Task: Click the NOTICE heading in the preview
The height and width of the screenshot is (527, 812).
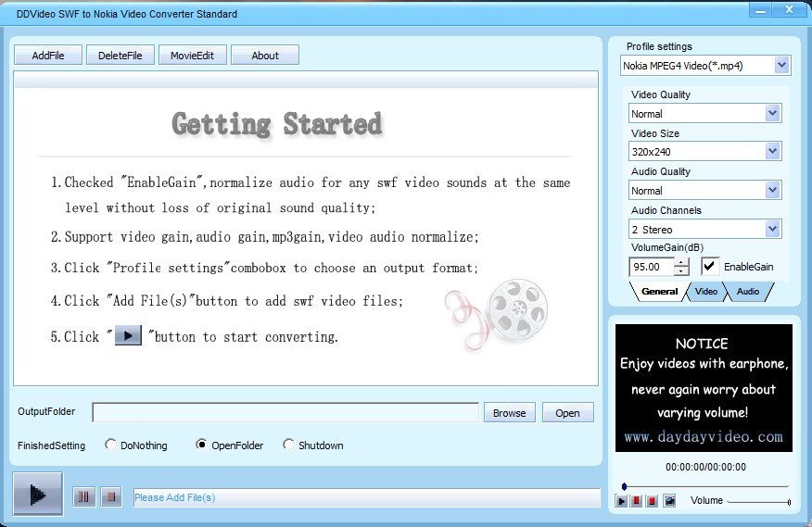Action: click(x=702, y=344)
